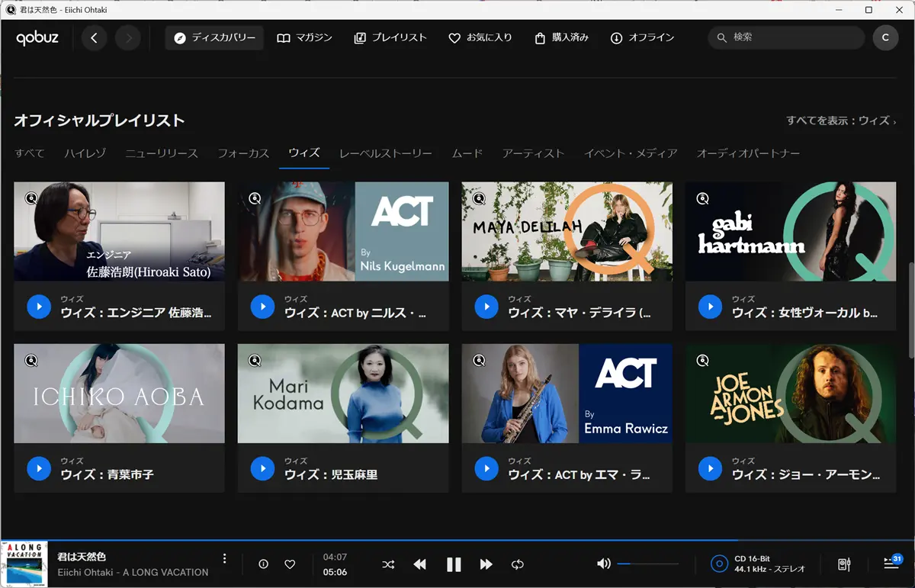
Task: Click the Qobuz logo
Action: point(37,38)
